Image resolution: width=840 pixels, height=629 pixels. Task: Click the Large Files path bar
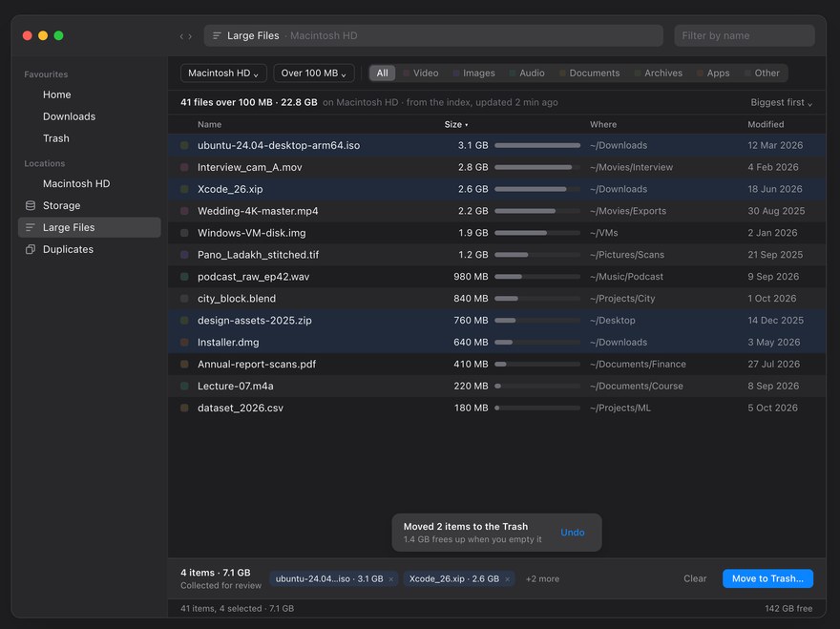[432, 35]
